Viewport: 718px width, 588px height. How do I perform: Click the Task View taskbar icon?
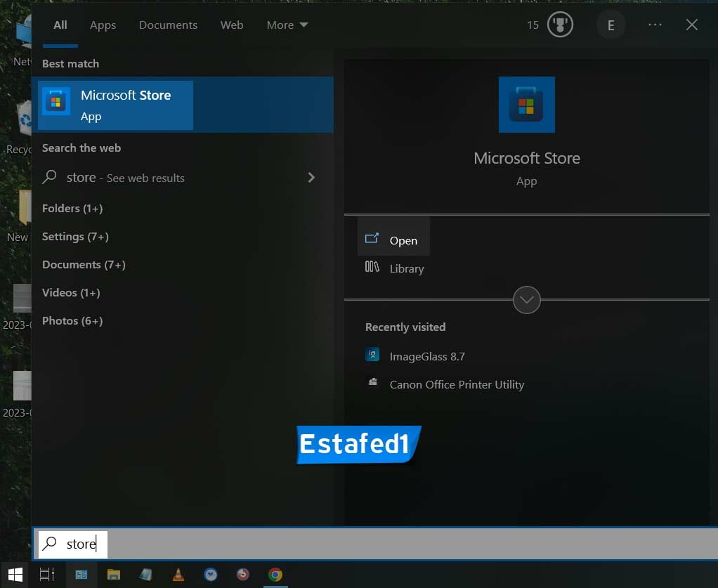coord(47,575)
